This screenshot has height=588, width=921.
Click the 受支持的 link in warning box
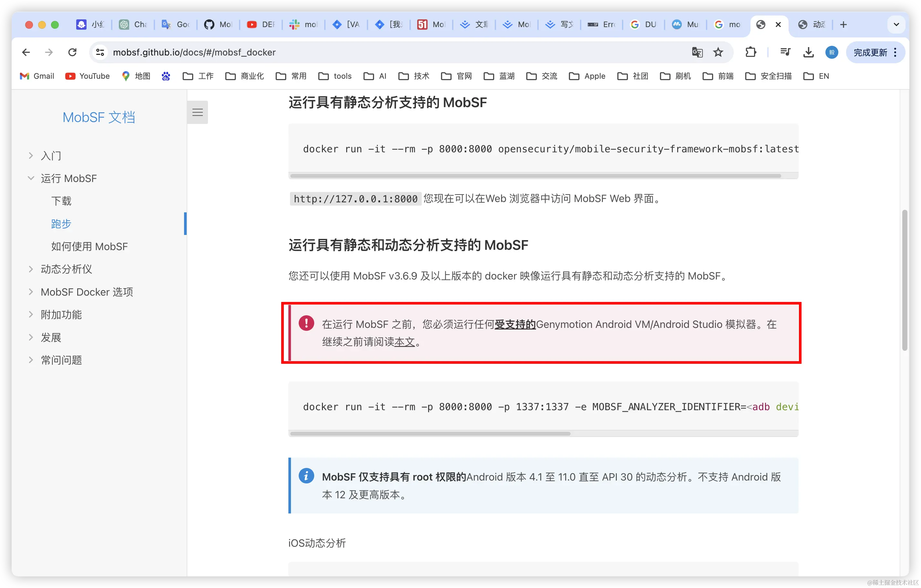pos(515,324)
